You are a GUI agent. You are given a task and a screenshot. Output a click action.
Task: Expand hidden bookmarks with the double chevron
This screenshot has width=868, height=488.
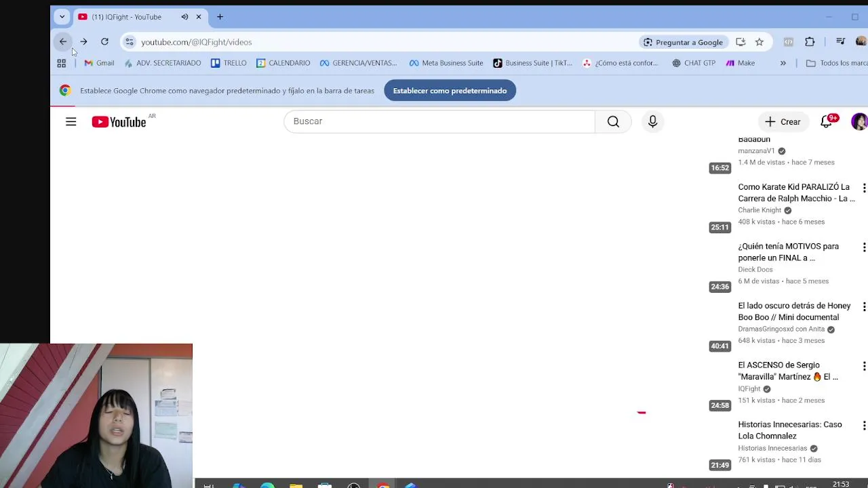[x=783, y=63]
